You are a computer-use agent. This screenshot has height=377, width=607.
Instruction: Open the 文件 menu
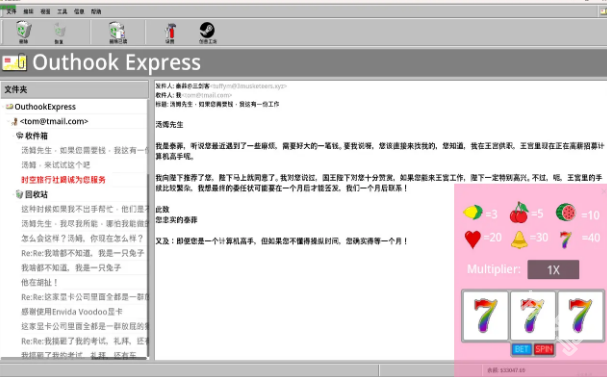pos(11,11)
